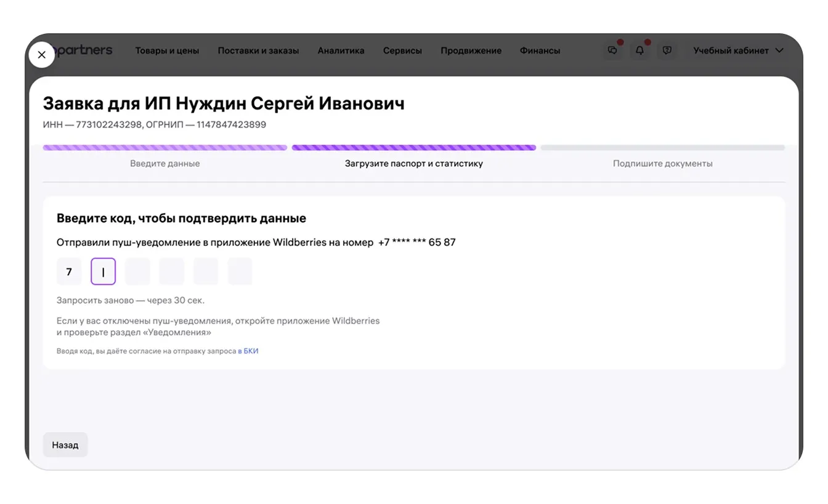Click the chevron next to Учебный кабинет

coord(779,51)
